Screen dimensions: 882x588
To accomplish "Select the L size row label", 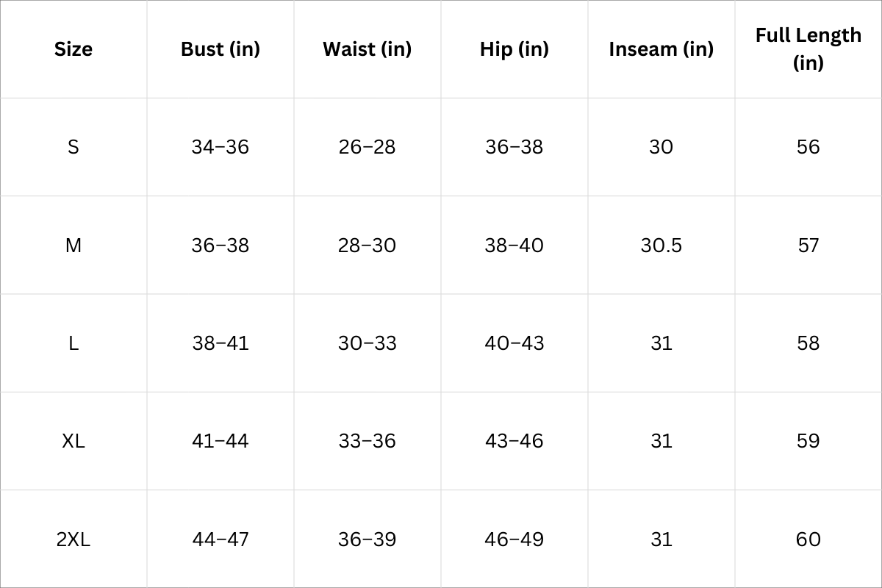I will tap(73, 343).
